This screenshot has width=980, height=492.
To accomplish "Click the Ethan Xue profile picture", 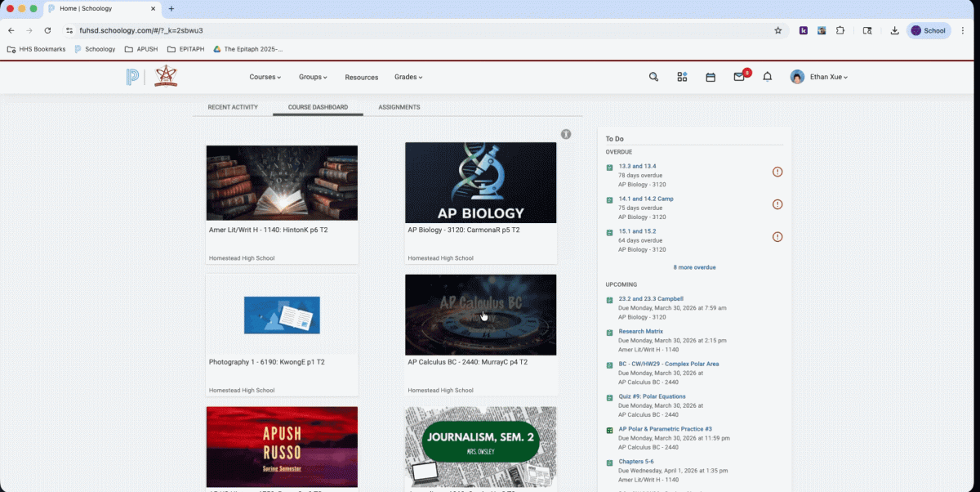I will coord(797,77).
